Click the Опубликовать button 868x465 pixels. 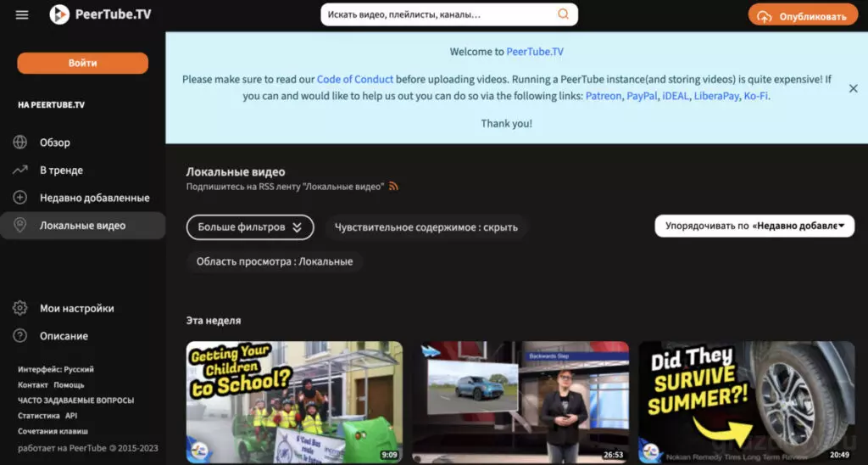pos(804,16)
